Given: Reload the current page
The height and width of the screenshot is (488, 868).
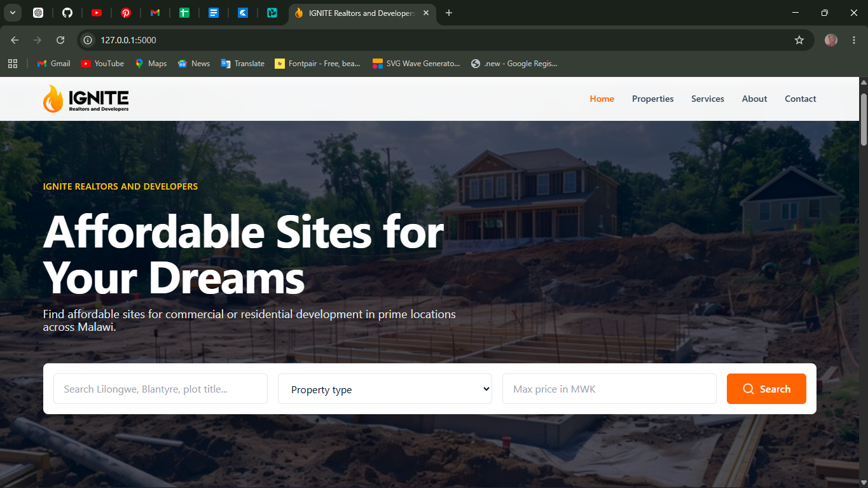Looking at the screenshot, I should [x=60, y=40].
